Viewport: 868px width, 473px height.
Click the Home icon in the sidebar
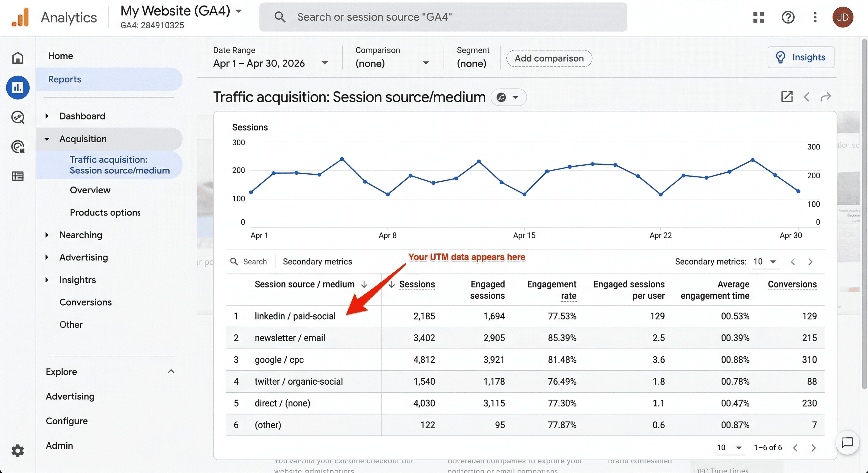[x=18, y=58]
